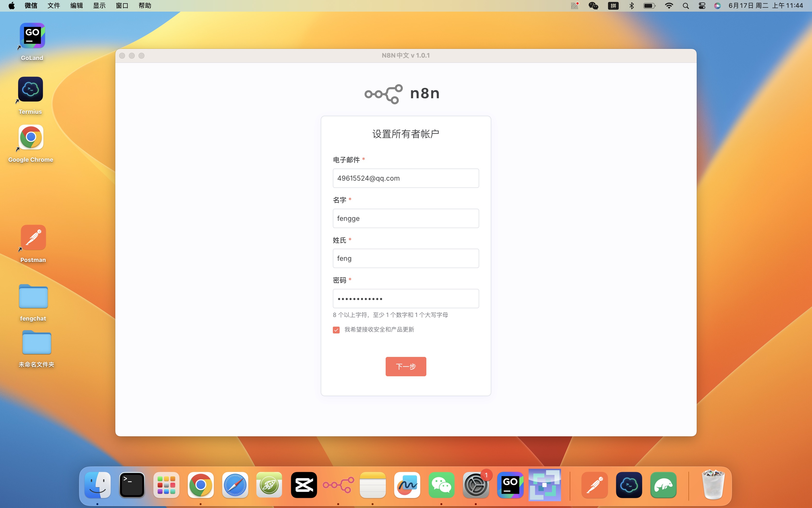Screen dimensions: 812x508
Task: Open the green rocket app in Dock
Action: (269, 485)
